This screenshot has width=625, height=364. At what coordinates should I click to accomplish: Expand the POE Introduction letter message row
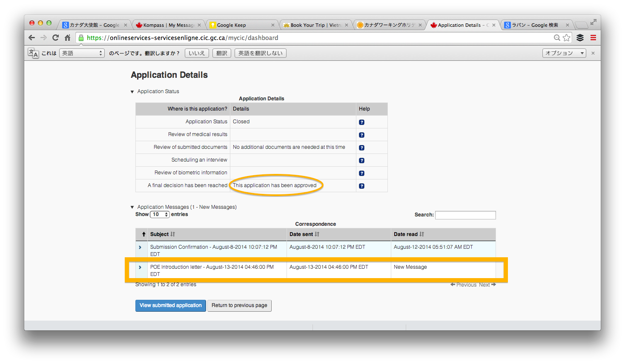(x=140, y=267)
